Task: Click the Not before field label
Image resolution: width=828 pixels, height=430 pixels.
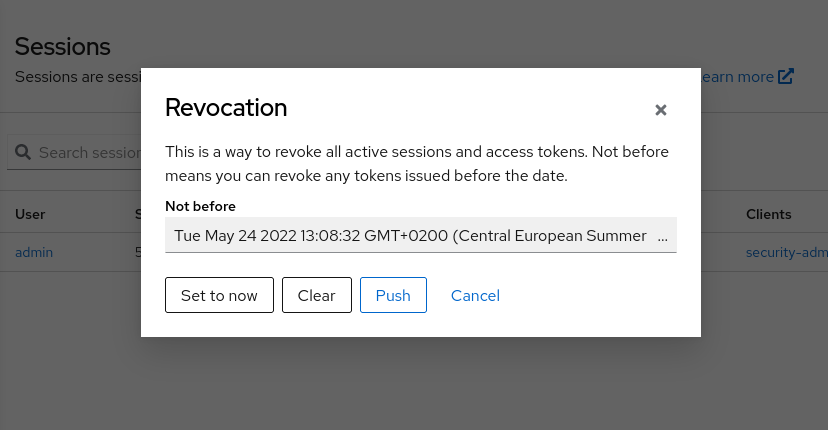Action: [200, 206]
